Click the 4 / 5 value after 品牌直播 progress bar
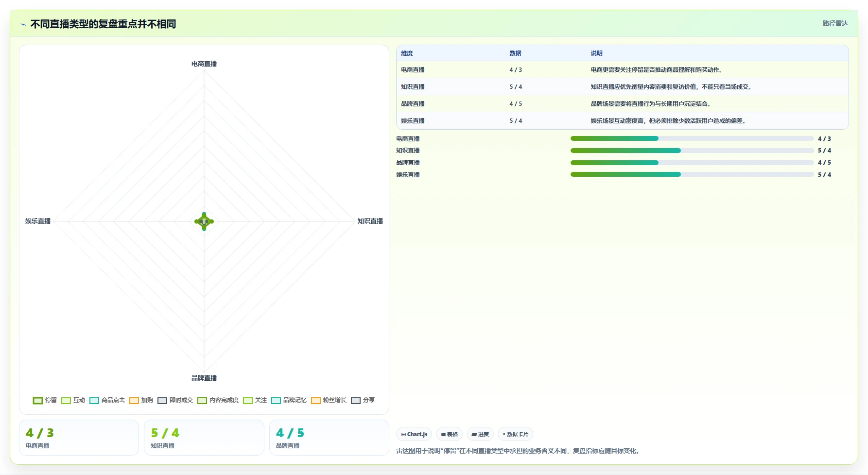The height and width of the screenshot is (475, 868). pyautogui.click(x=824, y=163)
